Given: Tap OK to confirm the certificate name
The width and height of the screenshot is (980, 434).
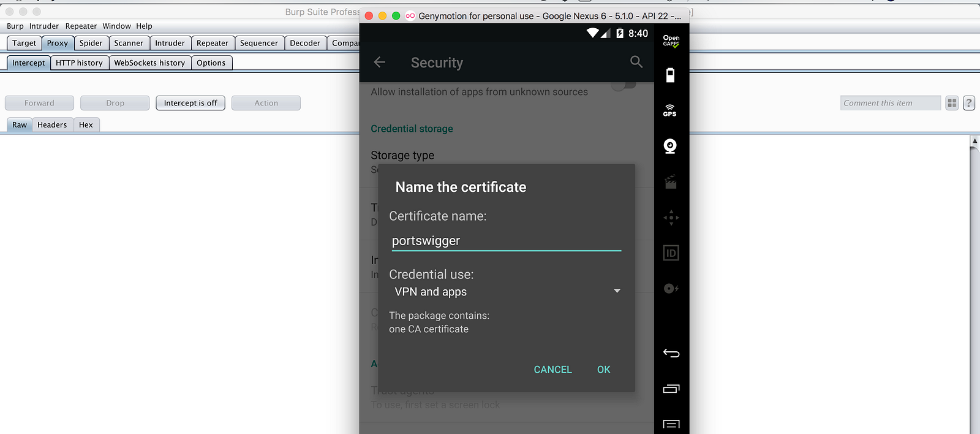Looking at the screenshot, I should pos(604,370).
